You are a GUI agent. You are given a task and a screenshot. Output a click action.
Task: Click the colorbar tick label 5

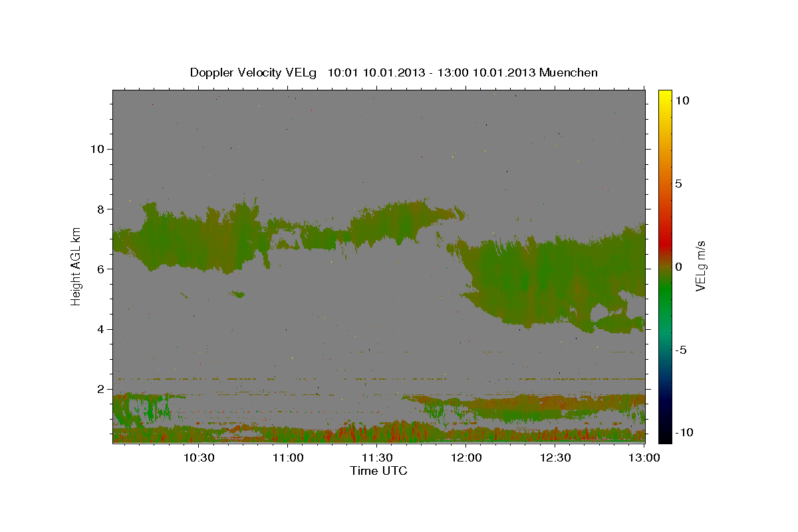coord(678,184)
